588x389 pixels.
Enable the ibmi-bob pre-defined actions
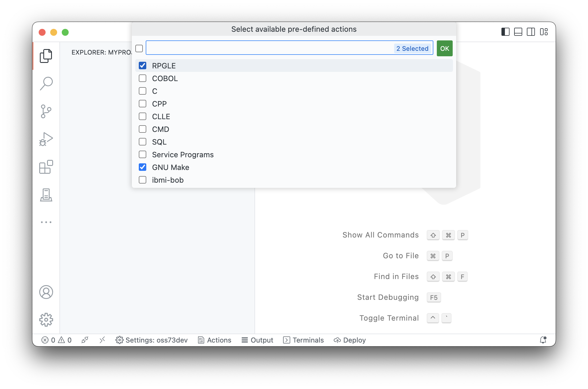click(x=142, y=180)
